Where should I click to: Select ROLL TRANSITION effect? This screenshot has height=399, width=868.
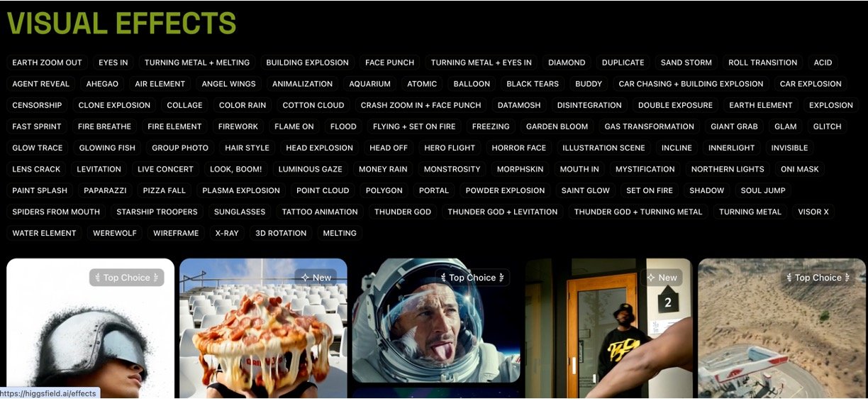(763, 62)
